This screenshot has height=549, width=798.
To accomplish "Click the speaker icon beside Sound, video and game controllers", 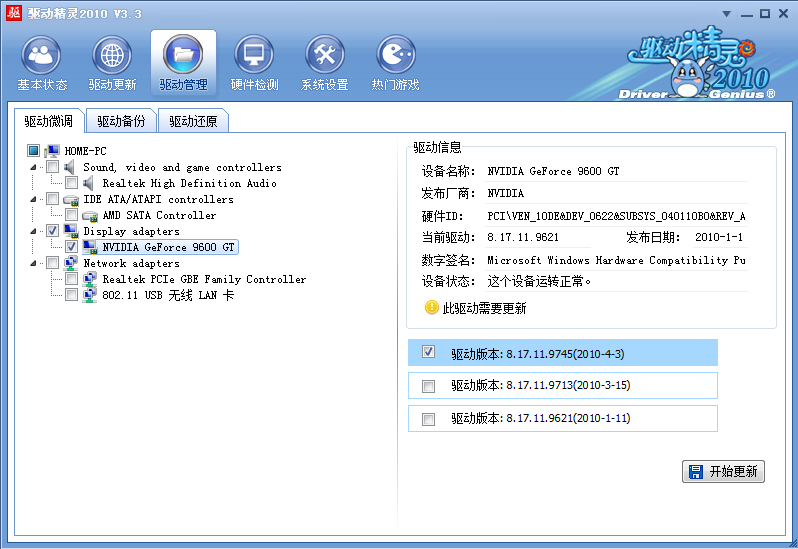I will (x=70, y=167).
